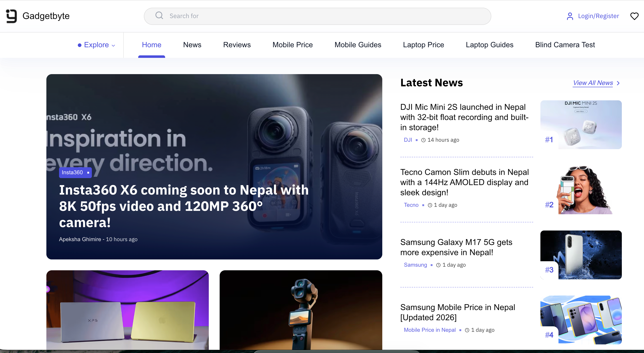This screenshot has width=644, height=353.
Task: Click the Login/Register link
Action: click(x=598, y=16)
